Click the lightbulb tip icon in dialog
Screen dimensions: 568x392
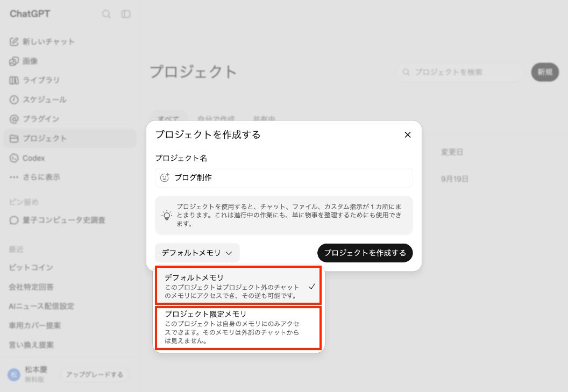pos(167,215)
